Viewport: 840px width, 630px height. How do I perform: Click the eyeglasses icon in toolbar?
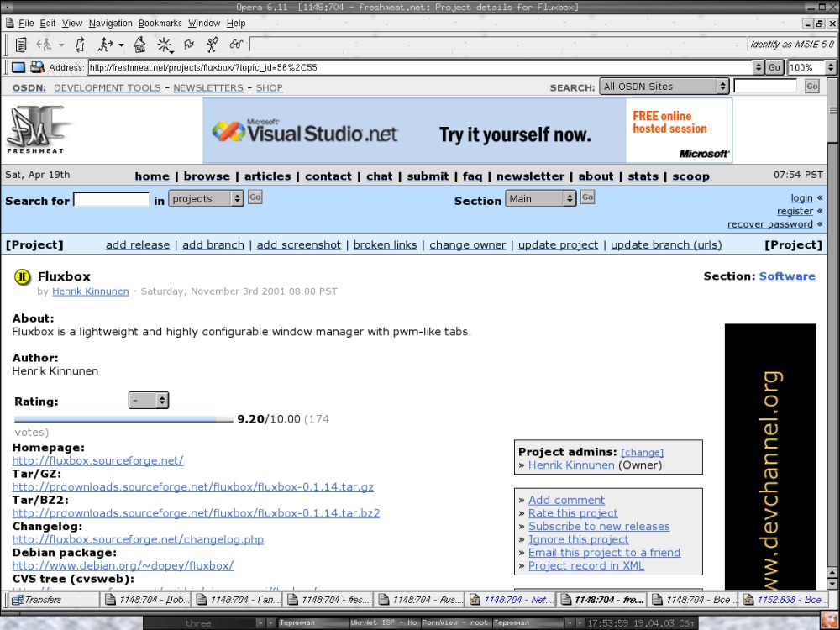point(236,45)
